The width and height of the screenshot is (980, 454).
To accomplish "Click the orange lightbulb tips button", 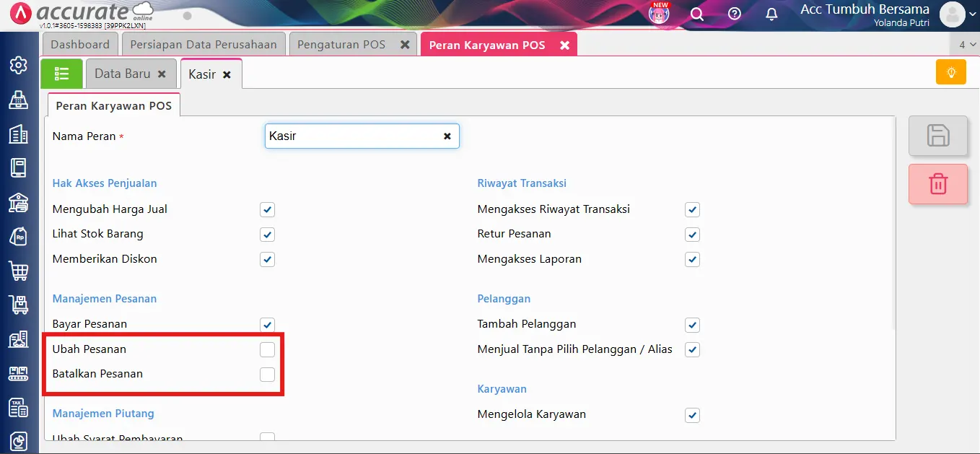I will click(950, 73).
